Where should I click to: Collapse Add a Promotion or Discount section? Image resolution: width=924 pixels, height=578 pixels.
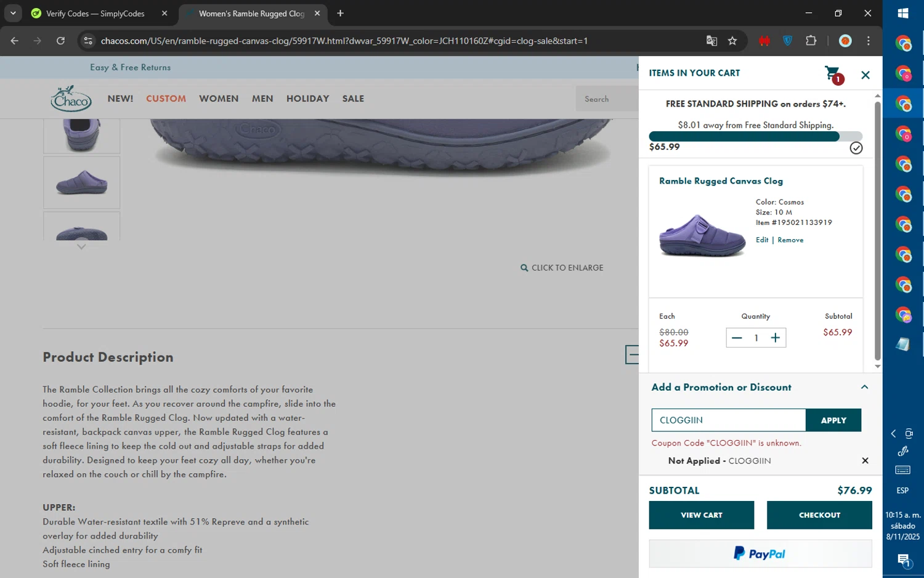pos(864,387)
